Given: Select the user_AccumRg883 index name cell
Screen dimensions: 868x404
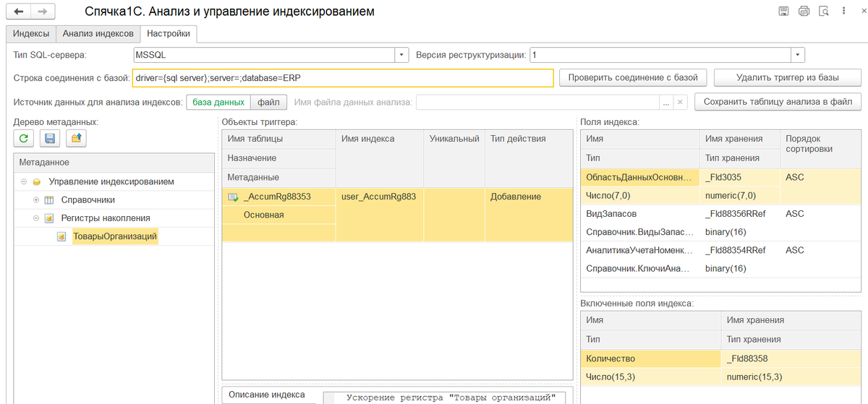Looking at the screenshot, I should [379, 215].
